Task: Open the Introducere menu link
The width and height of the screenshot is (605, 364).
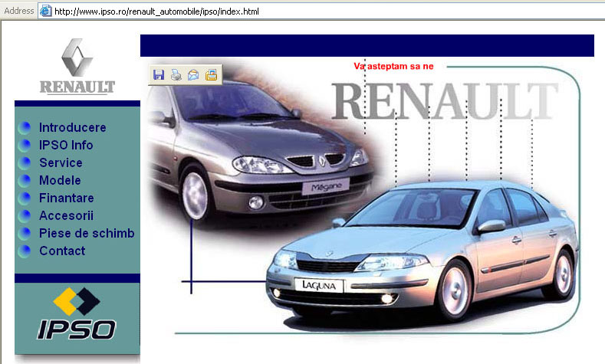Action: [x=73, y=128]
